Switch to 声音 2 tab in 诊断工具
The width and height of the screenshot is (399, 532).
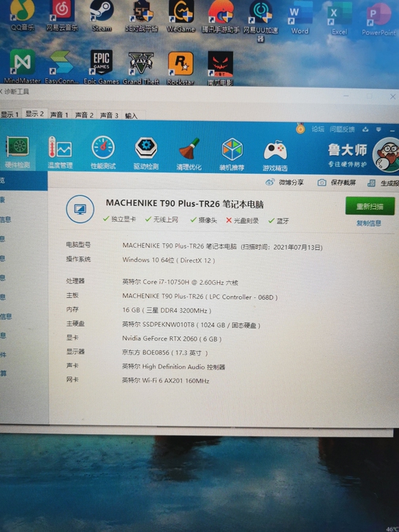click(x=84, y=115)
